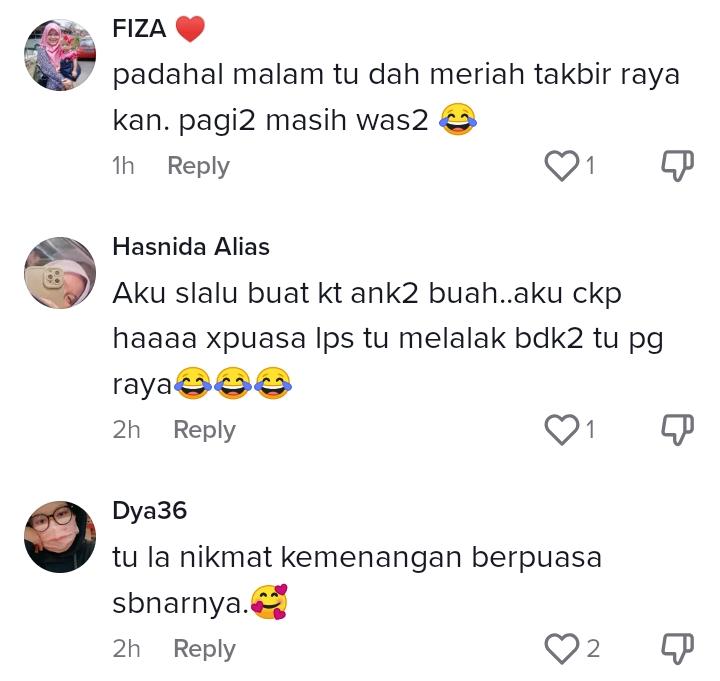
Task: Select the comment about nikmat kemenangan berpuasa
Action: pyautogui.click(x=357, y=580)
